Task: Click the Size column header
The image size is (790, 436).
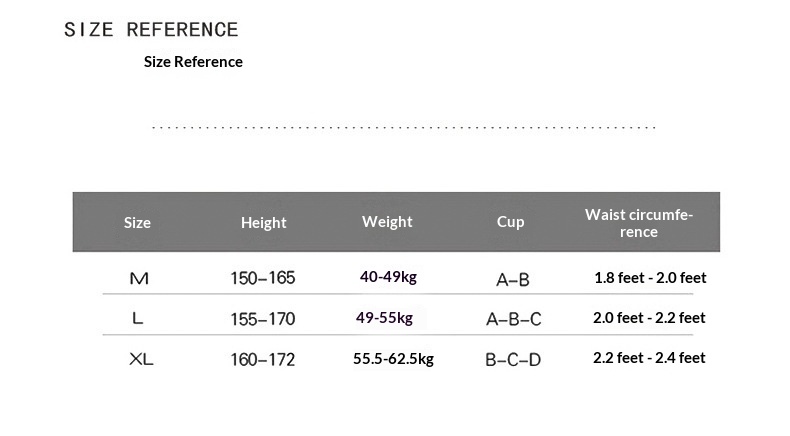Action: [x=137, y=222]
